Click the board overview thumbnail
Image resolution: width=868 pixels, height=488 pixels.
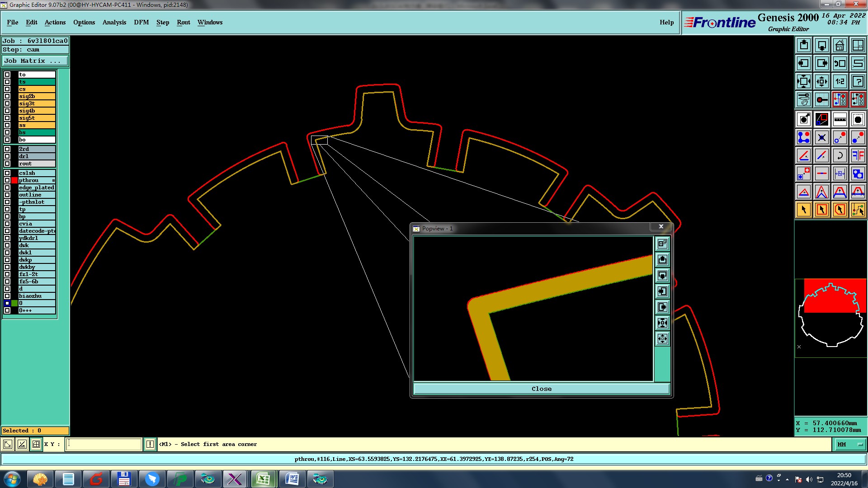[x=831, y=318]
